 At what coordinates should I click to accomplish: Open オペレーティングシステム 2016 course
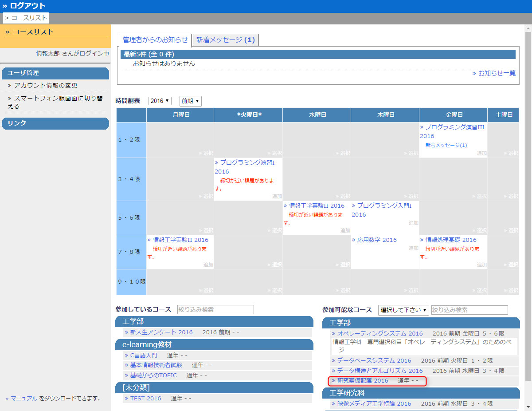click(379, 333)
